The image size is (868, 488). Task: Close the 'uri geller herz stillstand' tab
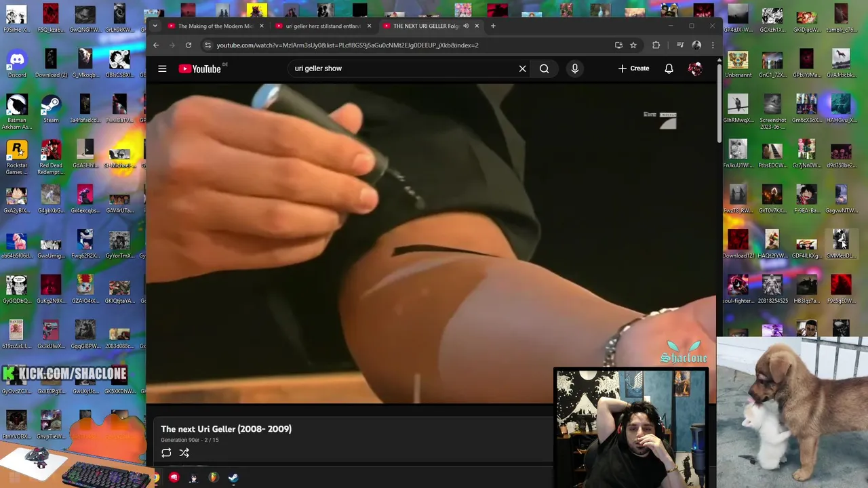369,26
